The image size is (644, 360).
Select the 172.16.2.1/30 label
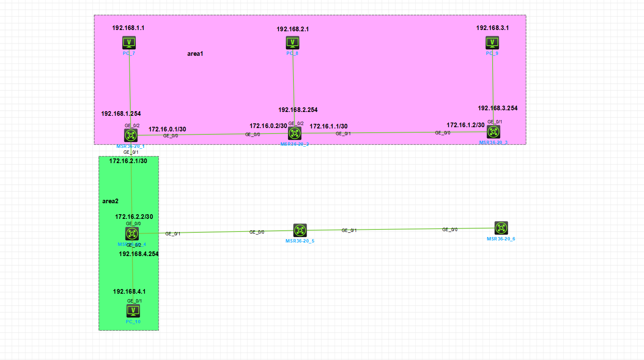[x=128, y=161]
